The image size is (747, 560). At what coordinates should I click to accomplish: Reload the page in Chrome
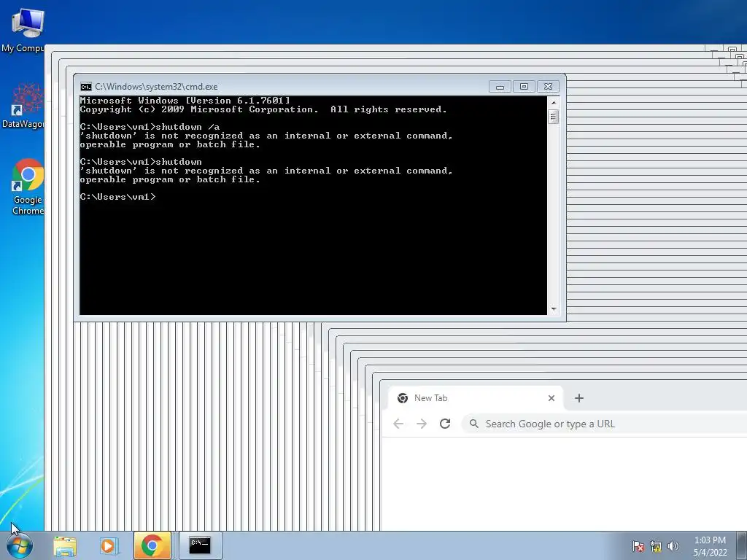point(445,424)
